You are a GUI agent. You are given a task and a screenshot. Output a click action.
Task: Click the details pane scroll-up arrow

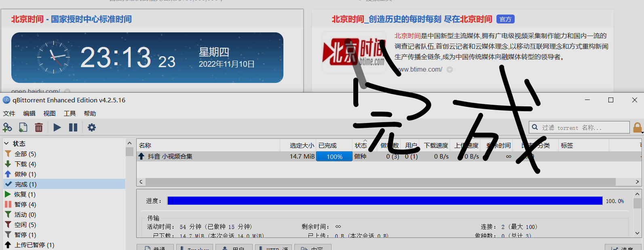coord(638,194)
